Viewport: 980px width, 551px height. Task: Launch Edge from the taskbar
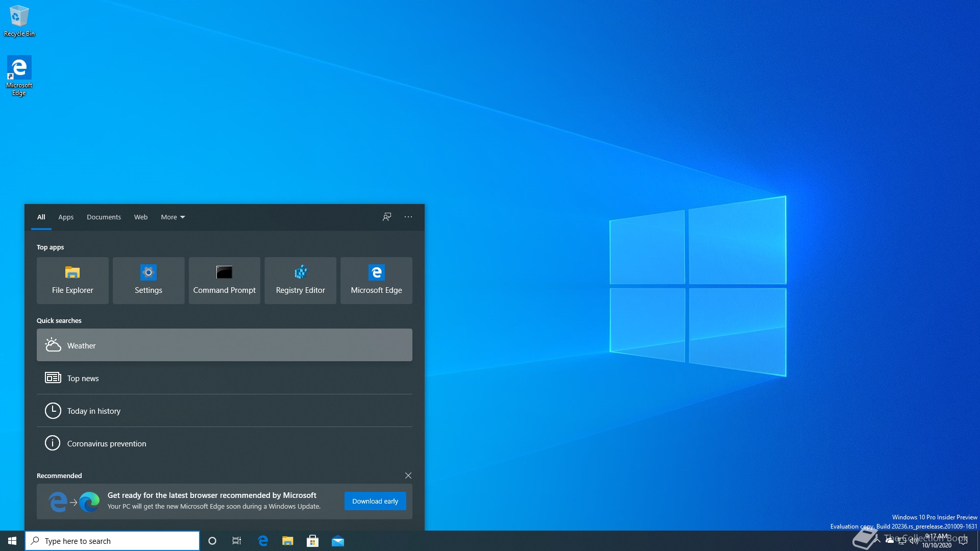263,541
